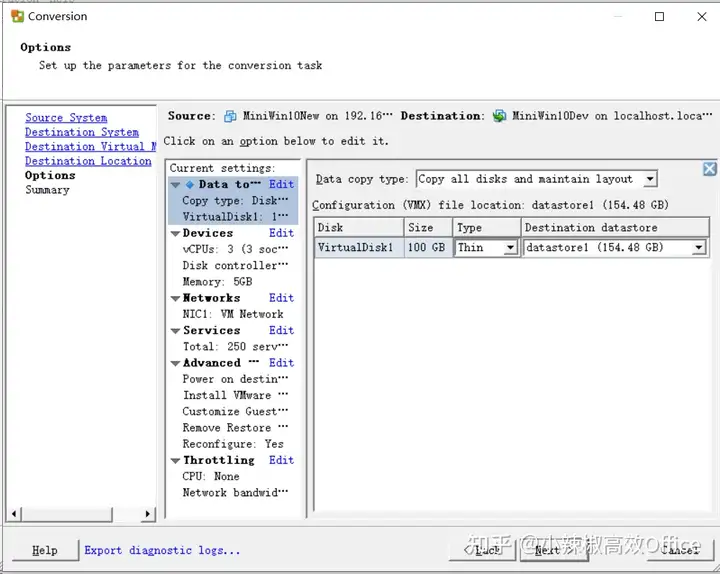Edit the Networks settings
The height and width of the screenshot is (574, 720).
(x=281, y=298)
